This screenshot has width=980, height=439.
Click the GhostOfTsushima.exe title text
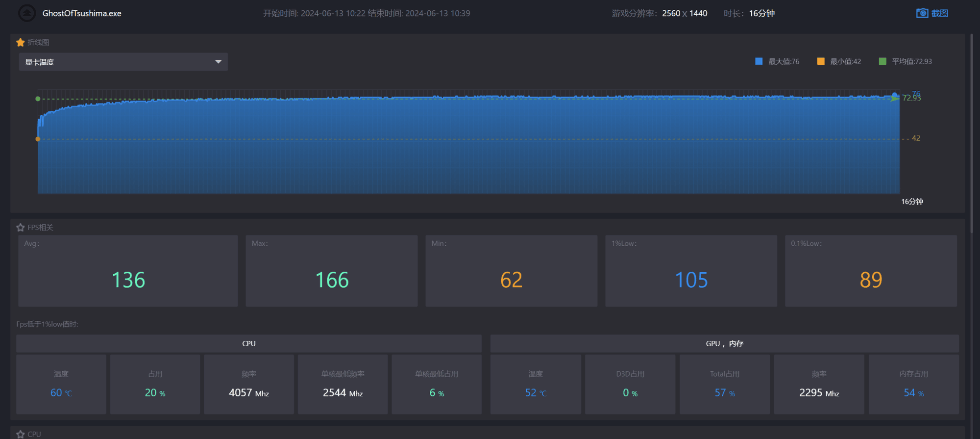[82, 13]
